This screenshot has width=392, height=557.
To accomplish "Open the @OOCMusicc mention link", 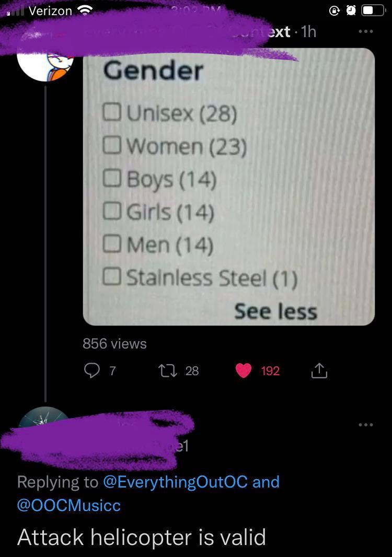I will coord(69,505).
